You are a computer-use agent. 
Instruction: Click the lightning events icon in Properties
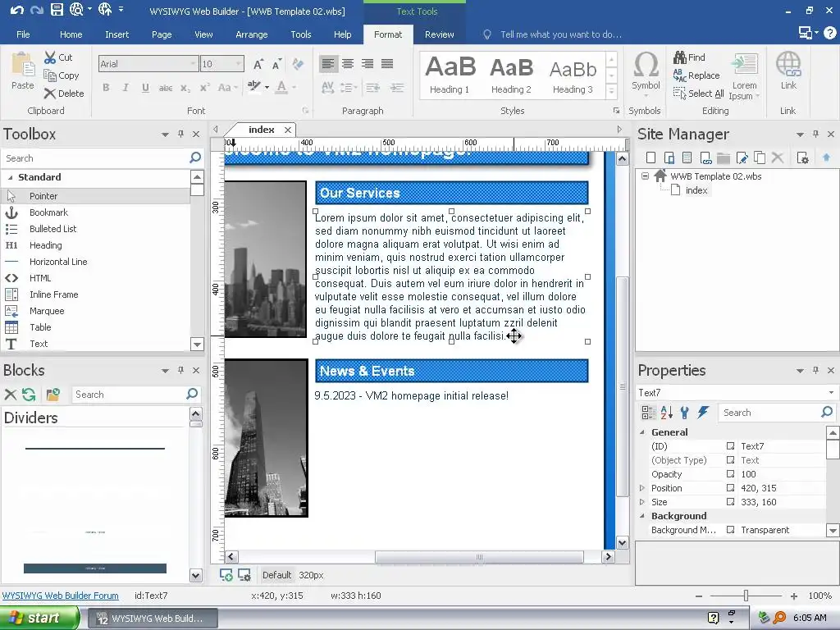pyautogui.click(x=703, y=412)
